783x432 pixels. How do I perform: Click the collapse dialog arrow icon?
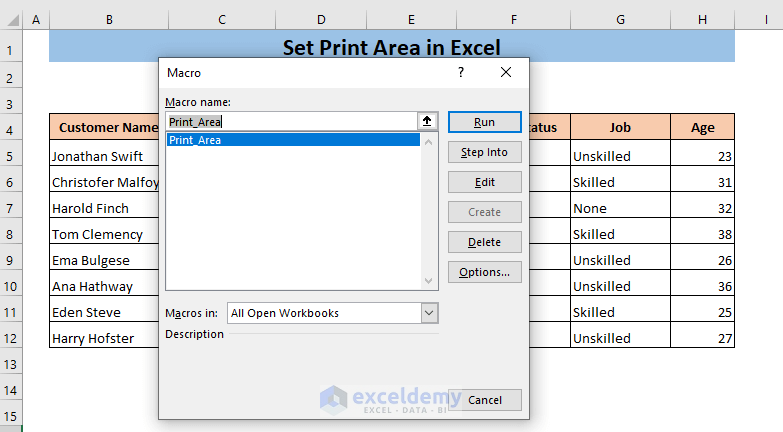[x=428, y=121]
